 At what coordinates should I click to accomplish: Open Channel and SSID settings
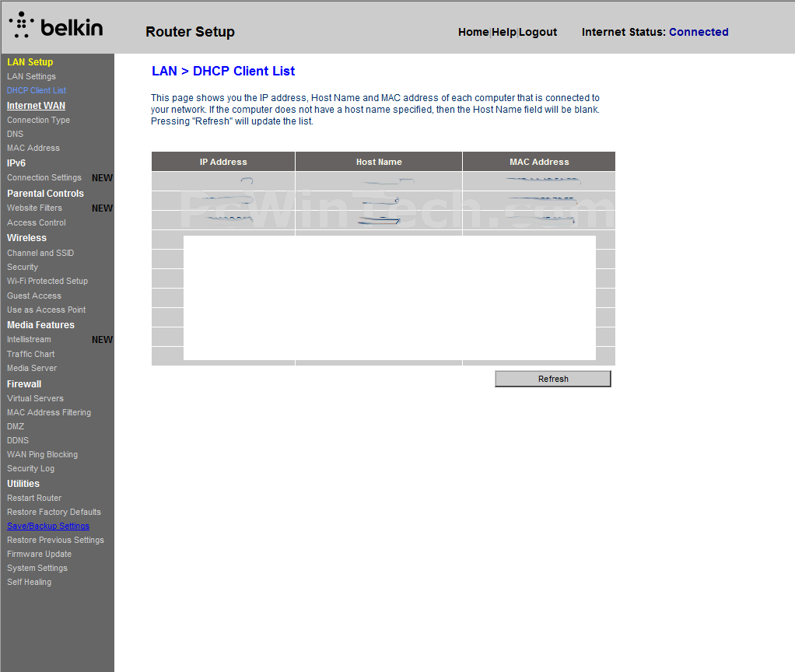point(40,253)
